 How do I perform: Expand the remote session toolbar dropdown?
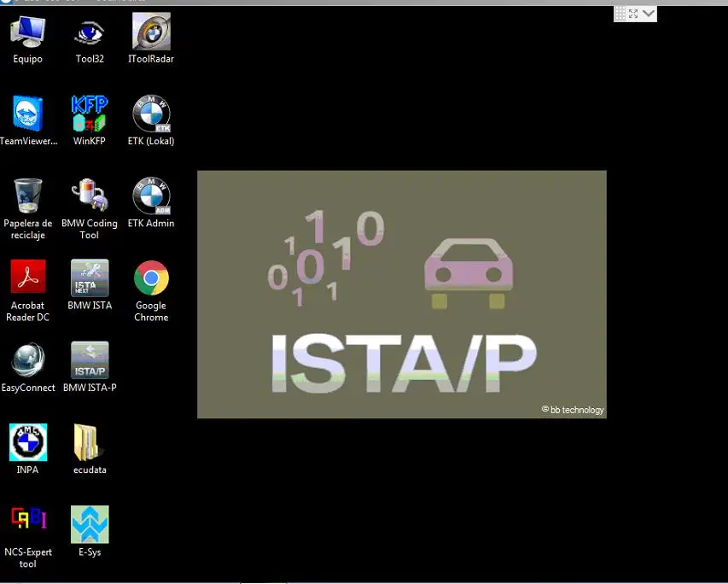pyautogui.click(x=647, y=13)
